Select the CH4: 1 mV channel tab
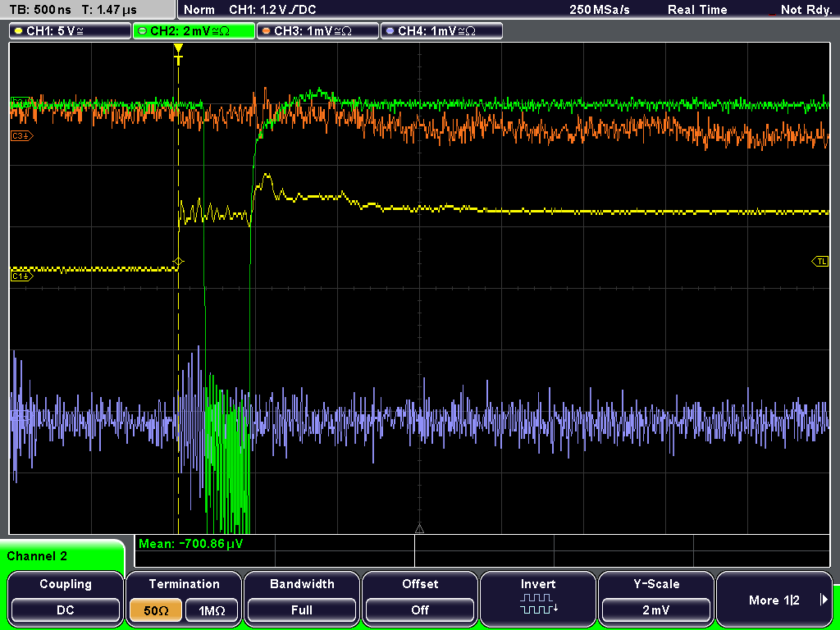840x630 pixels. pos(441,31)
